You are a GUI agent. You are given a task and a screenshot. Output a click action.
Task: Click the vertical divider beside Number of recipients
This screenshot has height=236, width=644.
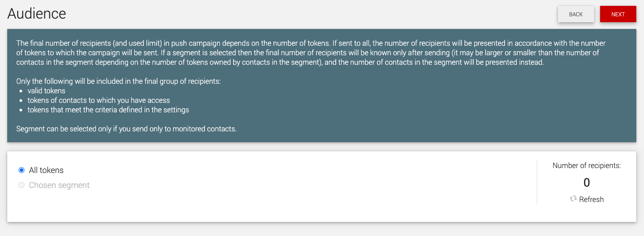[537, 182]
